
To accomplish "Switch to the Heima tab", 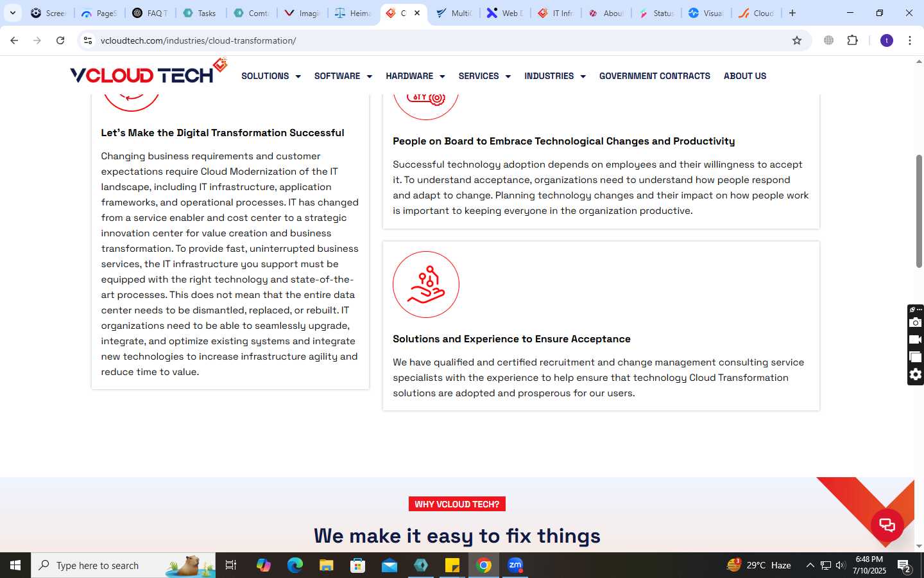I will pos(352,13).
